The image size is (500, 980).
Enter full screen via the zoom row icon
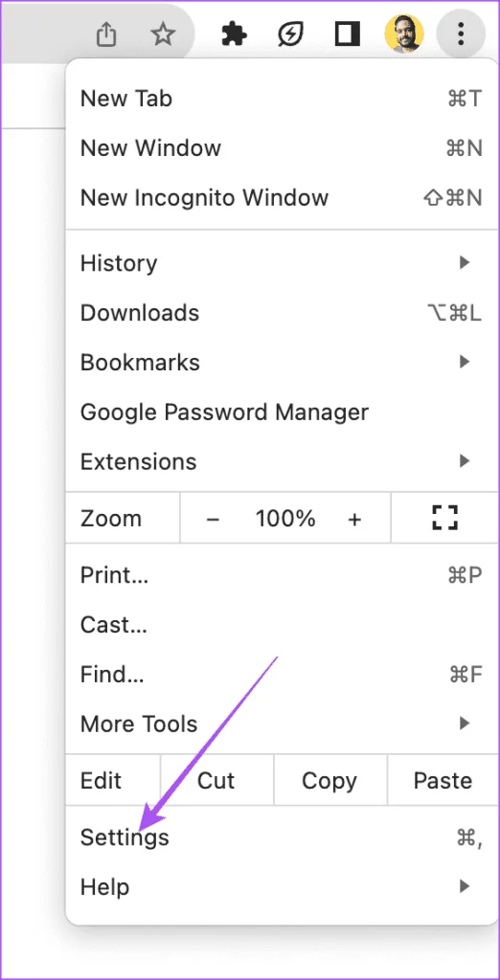click(x=445, y=518)
